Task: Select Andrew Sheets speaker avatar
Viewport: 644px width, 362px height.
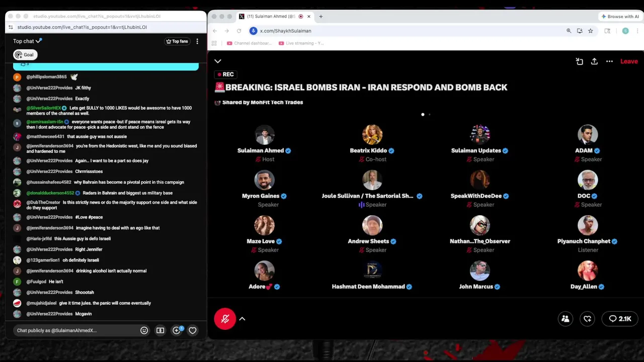Action: tap(372, 225)
